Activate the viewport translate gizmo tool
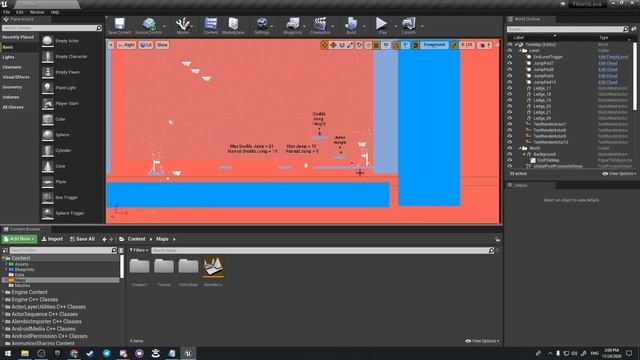This screenshot has height=360, width=640. [333, 45]
